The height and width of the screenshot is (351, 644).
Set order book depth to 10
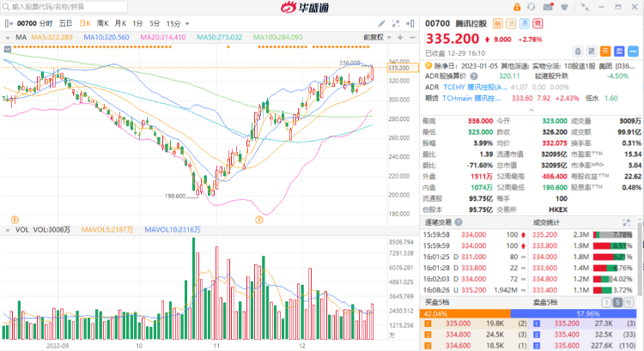tap(629, 303)
